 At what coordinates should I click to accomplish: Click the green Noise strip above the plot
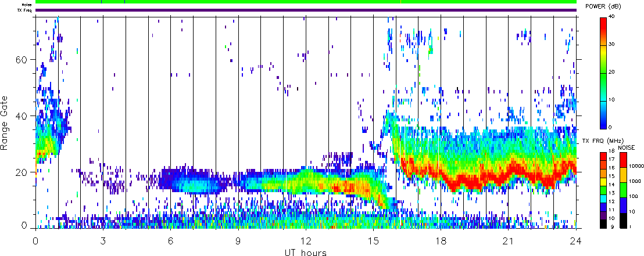306,2
